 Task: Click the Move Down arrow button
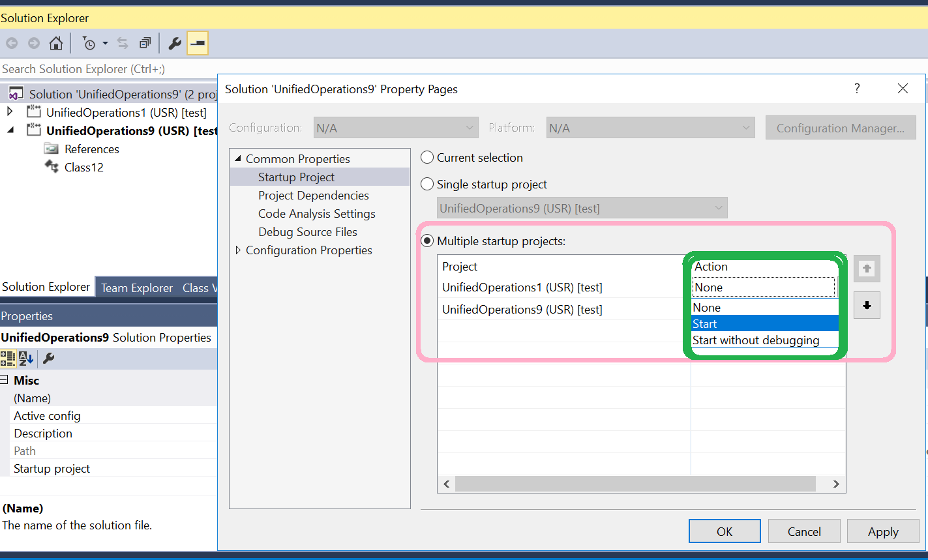pyautogui.click(x=866, y=305)
